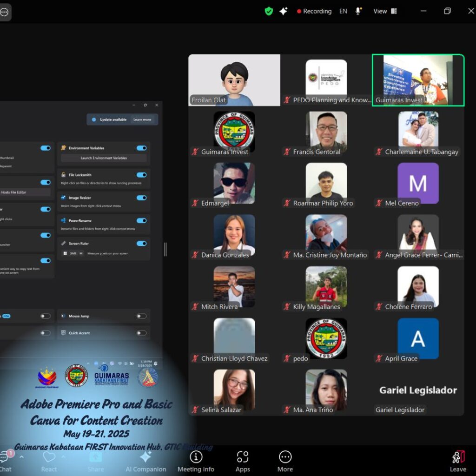
Task: Toggle off the Environment Variables switch
Action: pyautogui.click(x=141, y=148)
